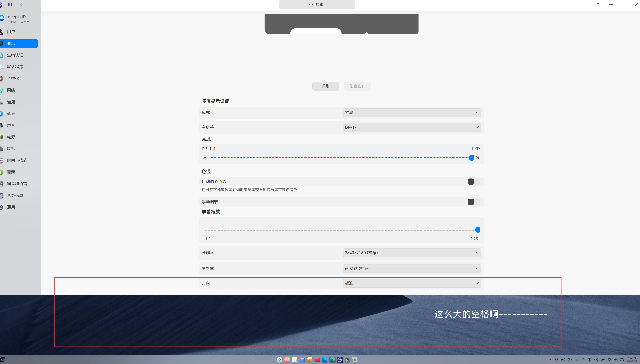Image resolution: width=640 pixels, height=364 pixels.
Task: Click the volume speaker tray icon
Action: 616,360
